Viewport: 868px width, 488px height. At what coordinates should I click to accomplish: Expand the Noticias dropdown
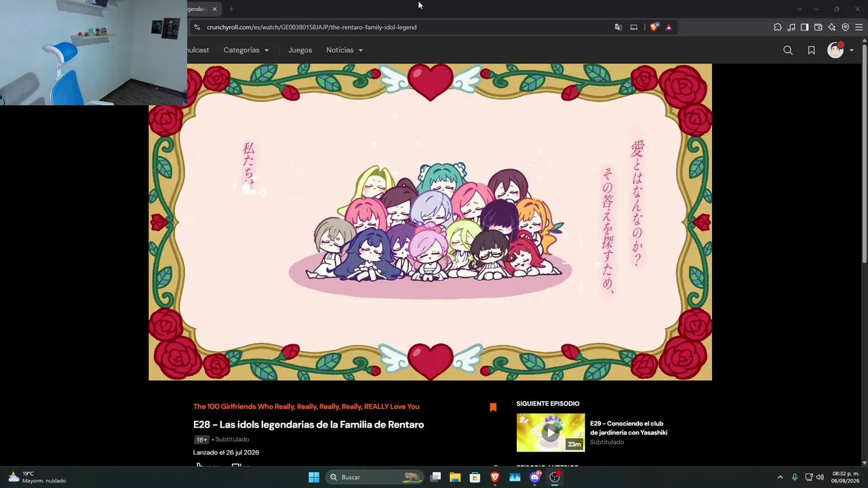(344, 50)
